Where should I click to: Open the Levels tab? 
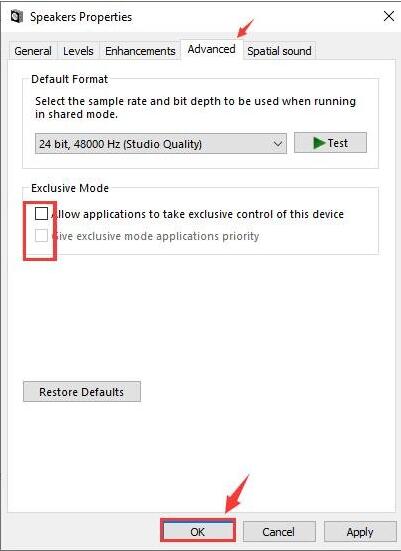pyautogui.click(x=78, y=51)
